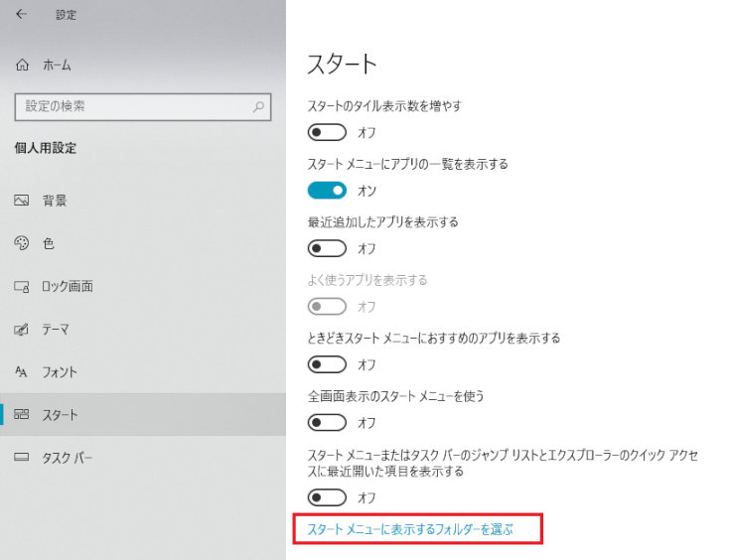Open 背景 settings page
The image size is (733, 560).
coord(143,201)
